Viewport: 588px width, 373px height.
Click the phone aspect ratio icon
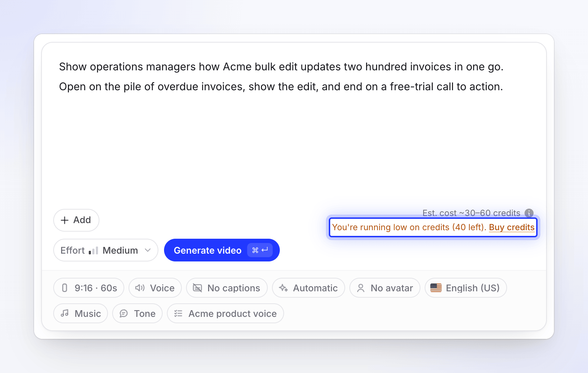click(65, 288)
